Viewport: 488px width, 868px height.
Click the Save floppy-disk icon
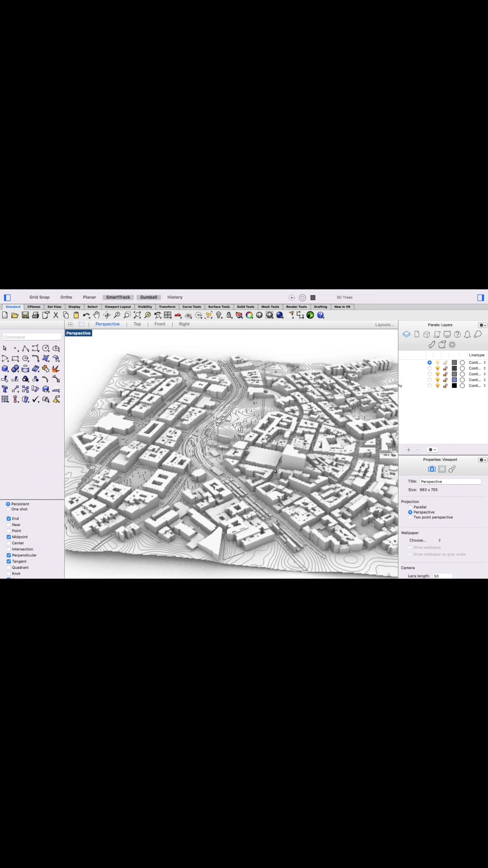click(x=25, y=315)
